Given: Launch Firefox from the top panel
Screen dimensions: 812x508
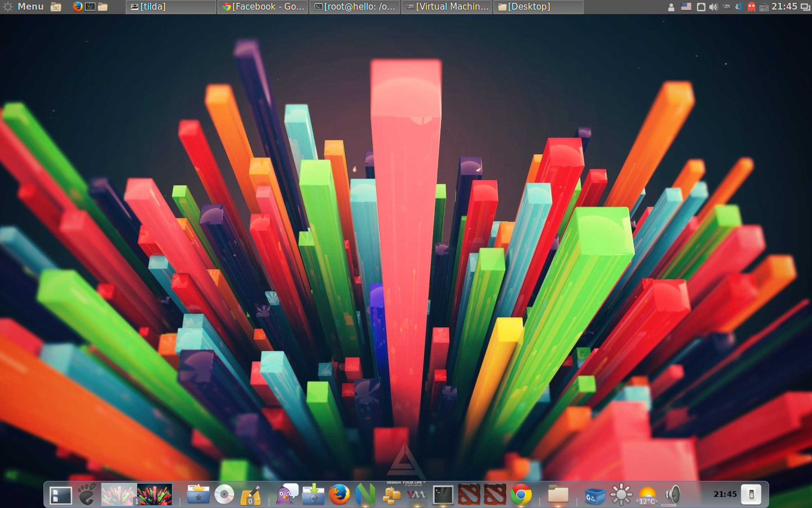Looking at the screenshot, I should (x=78, y=7).
